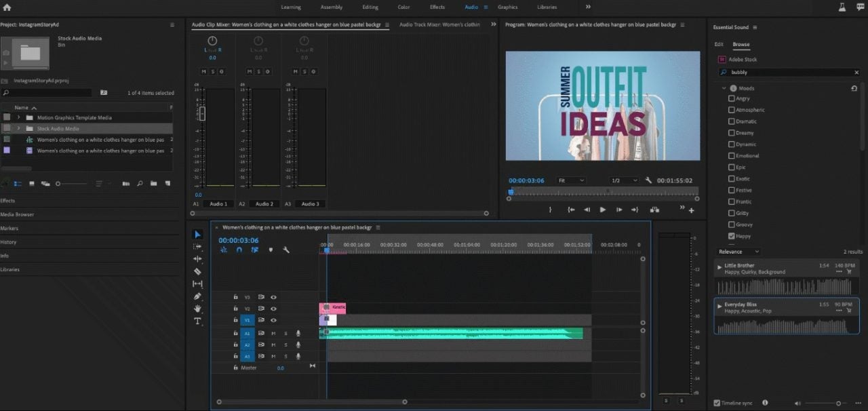Play the Program Monitor preview
The width and height of the screenshot is (868, 411).
coord(602,210)
